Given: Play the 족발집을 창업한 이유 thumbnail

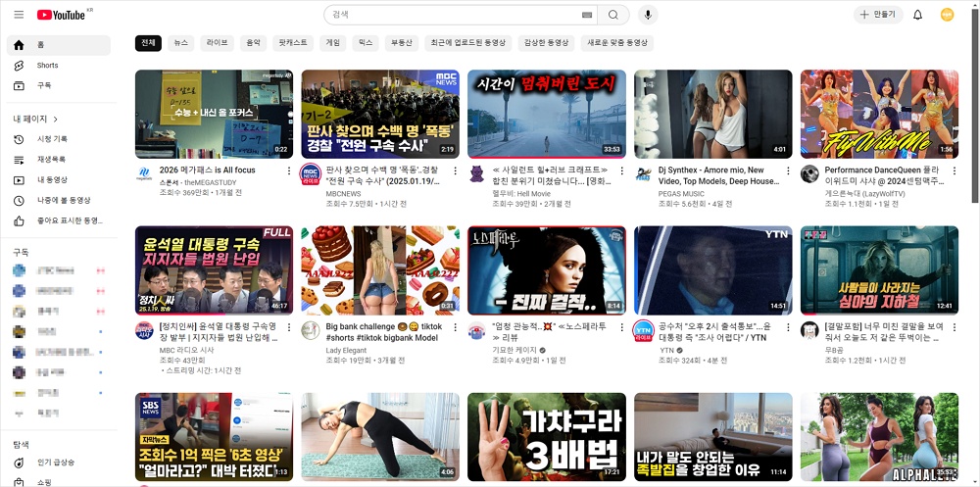Looking at the screenshot, I should 713,437.
